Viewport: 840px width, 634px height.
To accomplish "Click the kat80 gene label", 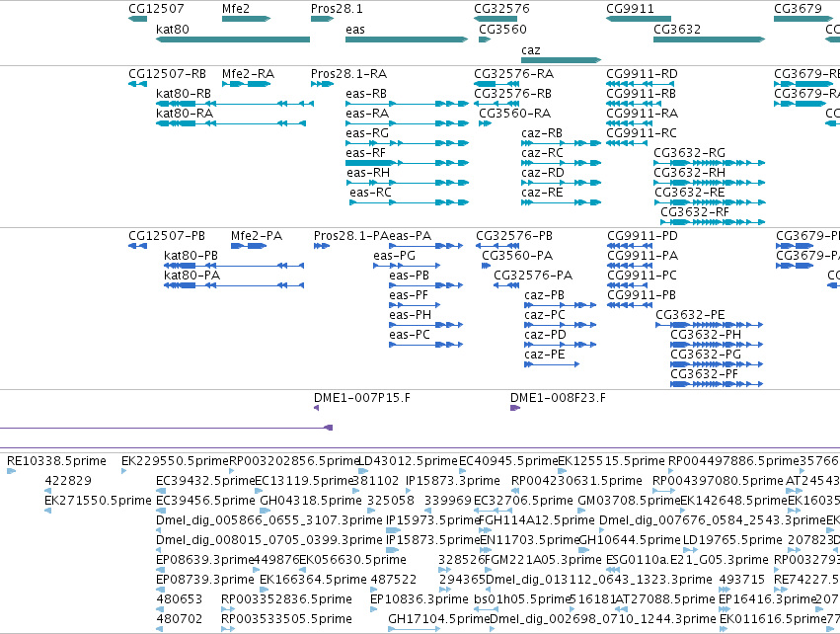I will (x=173, y=30).
